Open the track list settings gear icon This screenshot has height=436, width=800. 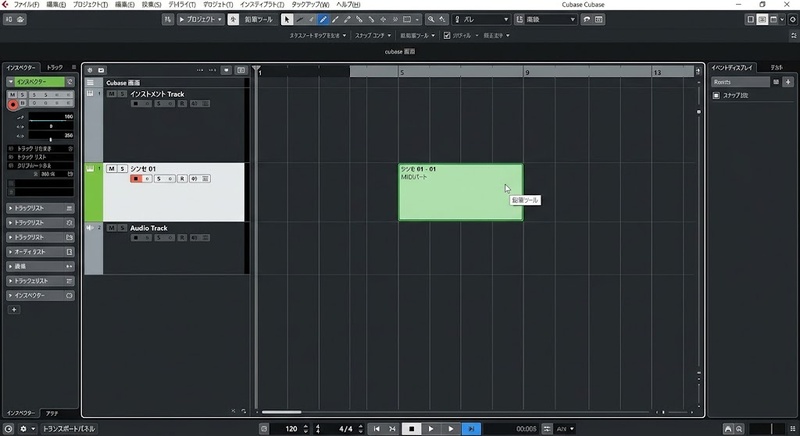[x=90, y=70]
